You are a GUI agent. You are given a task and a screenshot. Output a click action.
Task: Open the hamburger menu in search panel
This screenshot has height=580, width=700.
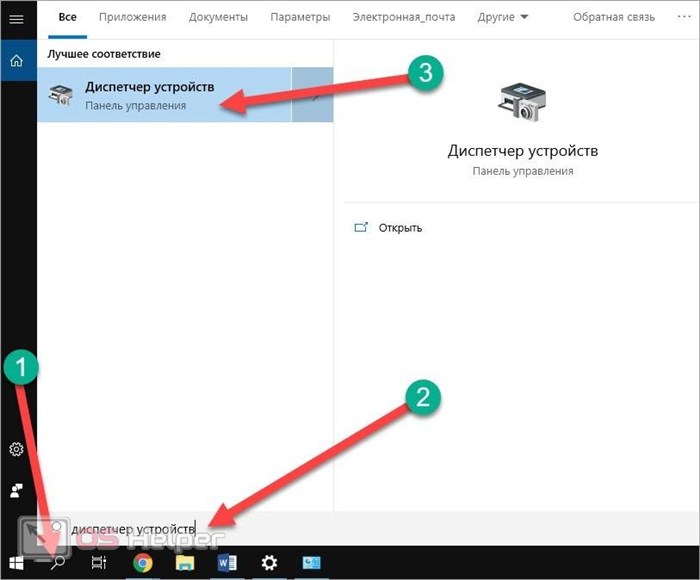coord(17,19)
